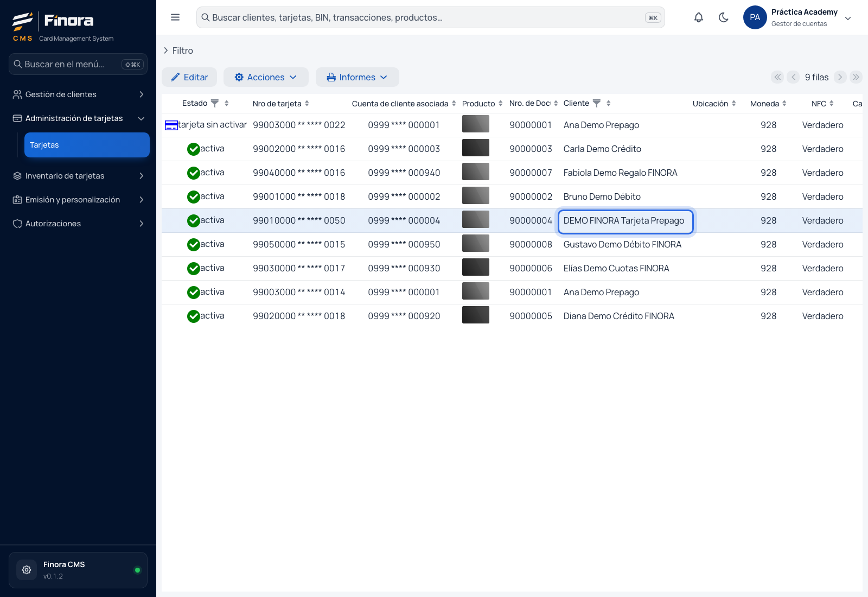Open Práctica Academy account dropdown chevron
Image resolution: width=868 pixels, height=597 pixels.
[848, 18]
